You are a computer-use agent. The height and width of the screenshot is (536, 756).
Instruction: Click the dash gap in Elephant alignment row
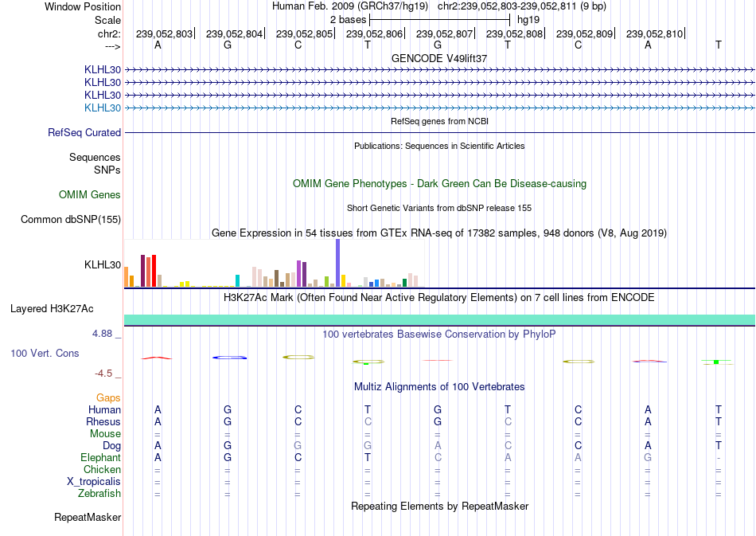point(719,458)
